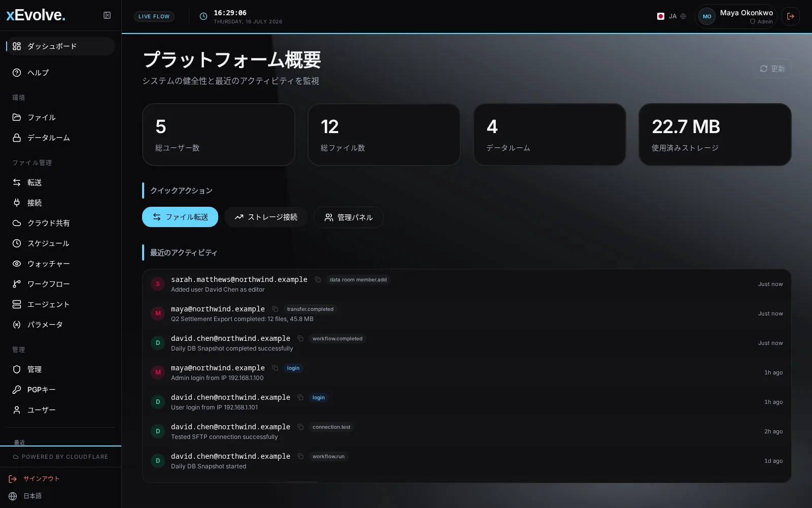Click the 管理 shield icon

(x=17, y=369)
